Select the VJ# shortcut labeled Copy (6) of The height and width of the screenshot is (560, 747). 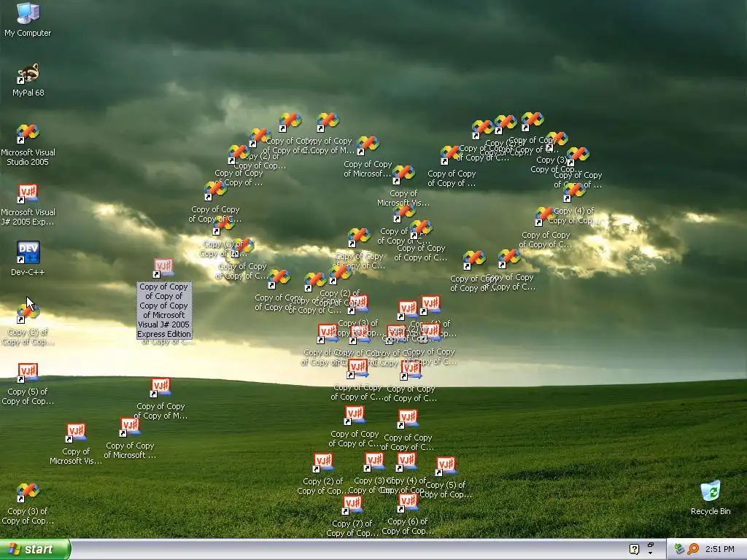[x=407, y=502]
